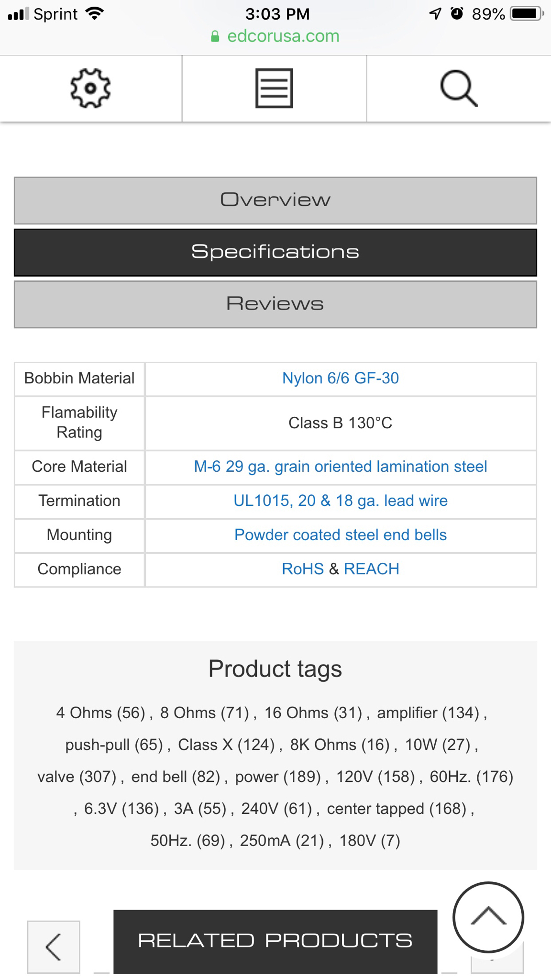
Task: Open Powder coated steel end bells link
Action: coord(341,535)
